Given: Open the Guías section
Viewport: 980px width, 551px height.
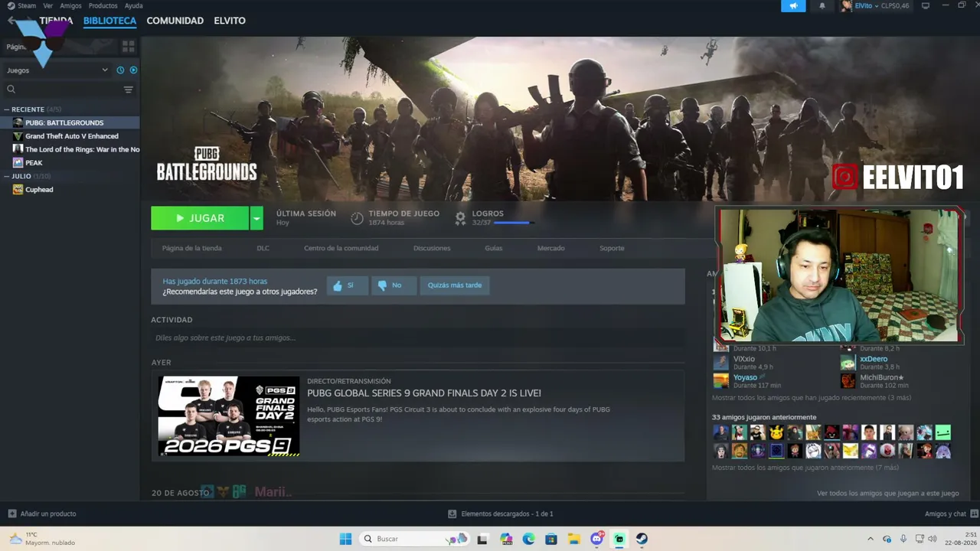Looking at the screenshot, I should click(x=493, y=248).
